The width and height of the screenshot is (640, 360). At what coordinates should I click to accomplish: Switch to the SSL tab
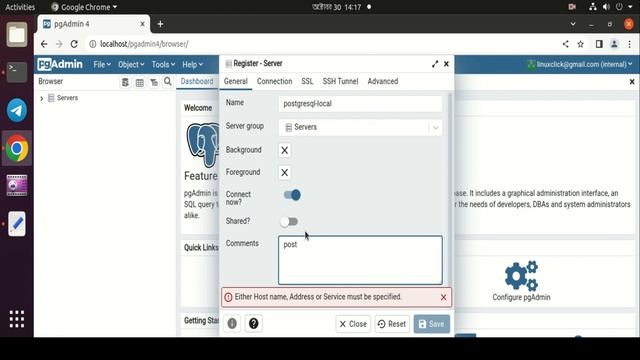click(x=307, y=81)
